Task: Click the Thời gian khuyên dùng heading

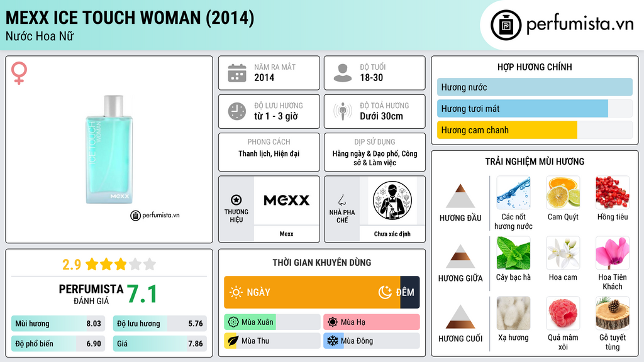Action: (322, 262)
